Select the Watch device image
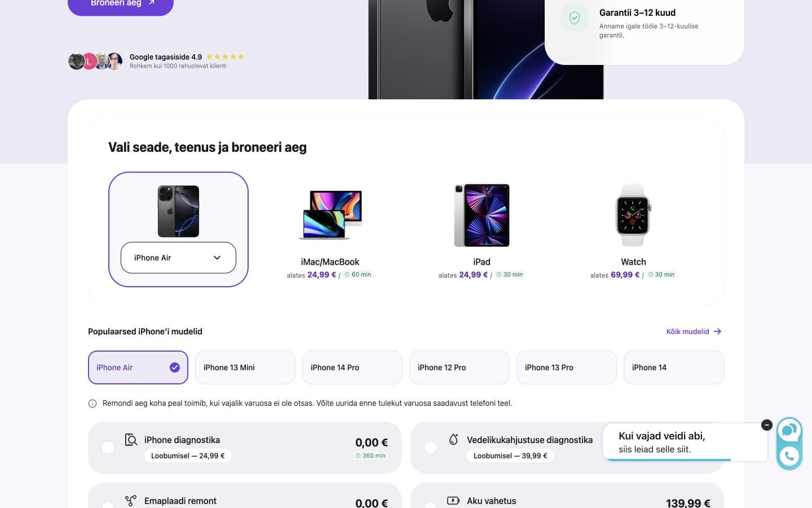Viewport: 812px width, 508px height. tap(633, 215)
